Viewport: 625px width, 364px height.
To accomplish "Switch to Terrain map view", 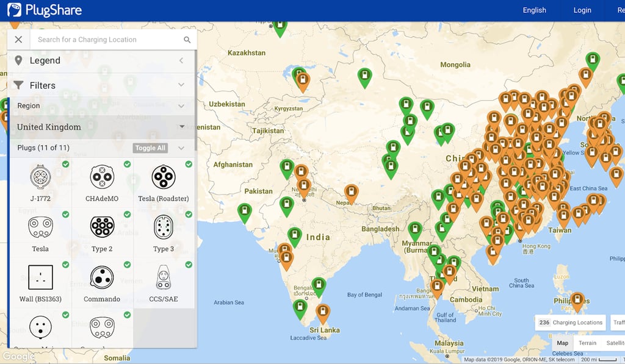I will point(588,343).
